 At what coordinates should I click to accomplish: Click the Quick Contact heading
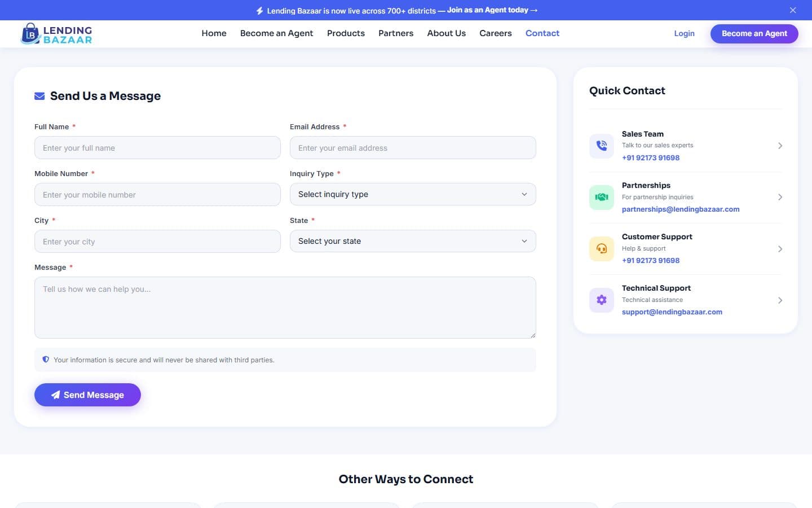tap(627, 91)
